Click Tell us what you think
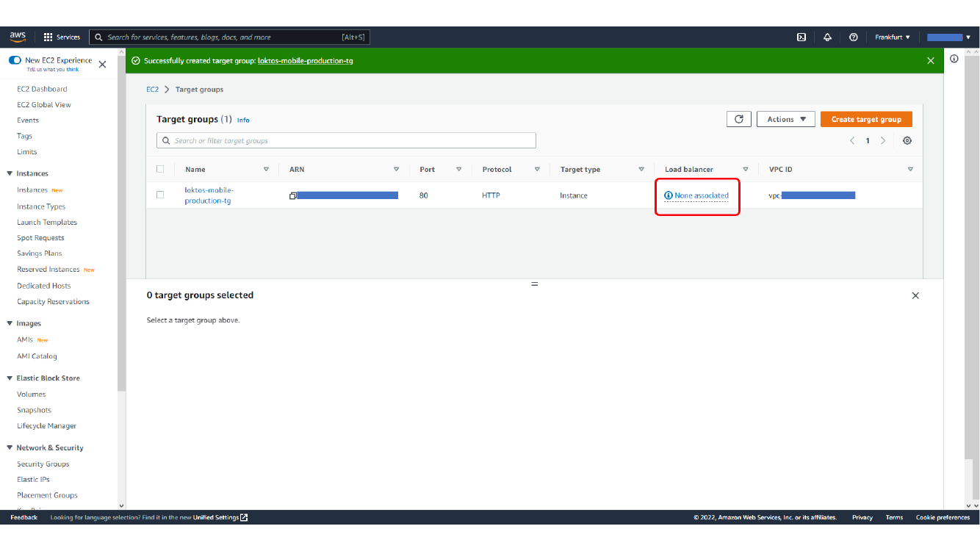The width and height of the screenshot is (980, 551). tap(53, 69)
